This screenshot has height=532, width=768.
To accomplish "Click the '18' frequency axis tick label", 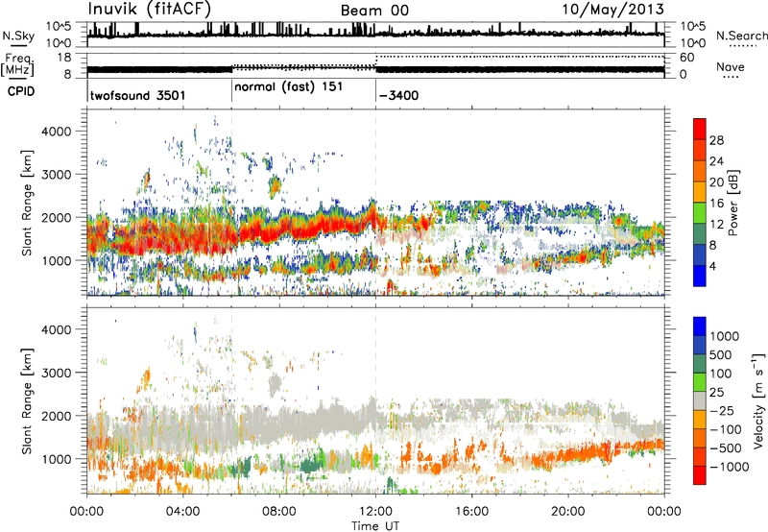I will (x=64, y=58).
